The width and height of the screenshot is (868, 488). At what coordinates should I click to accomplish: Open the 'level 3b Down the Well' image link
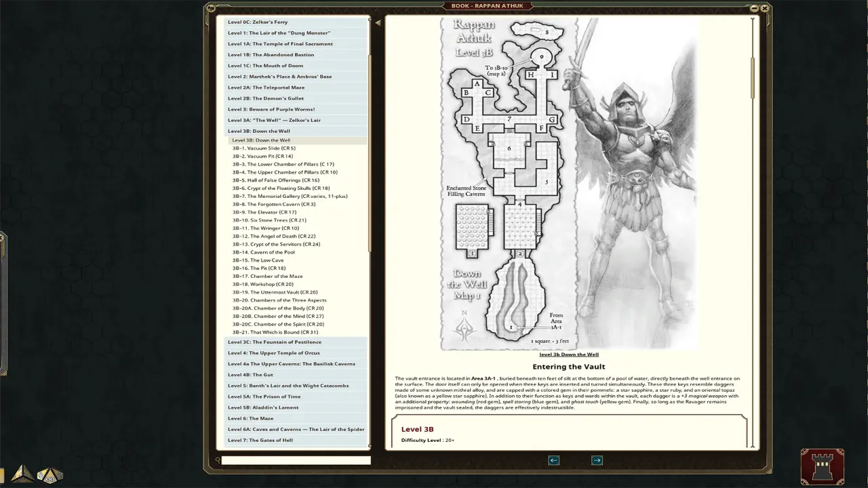pos(569,354)
